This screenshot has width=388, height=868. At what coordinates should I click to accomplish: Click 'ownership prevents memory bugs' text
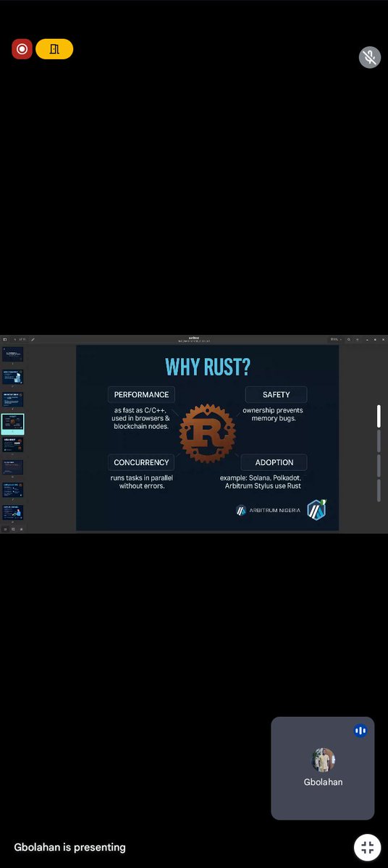point(273,414)
